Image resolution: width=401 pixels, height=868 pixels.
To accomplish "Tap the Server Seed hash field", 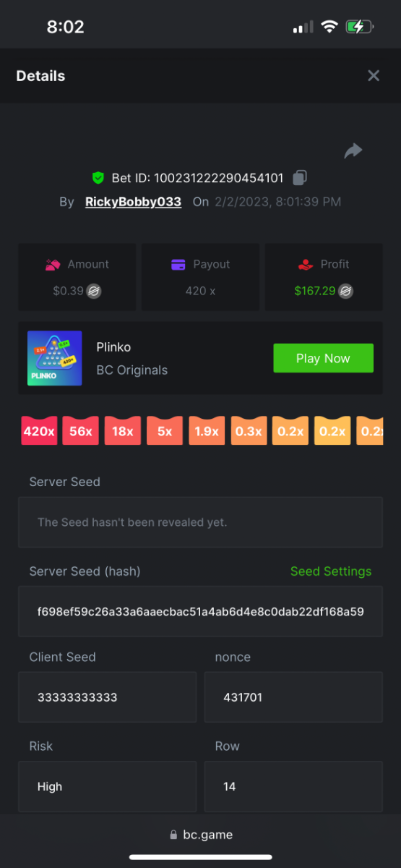I will 200,612.
